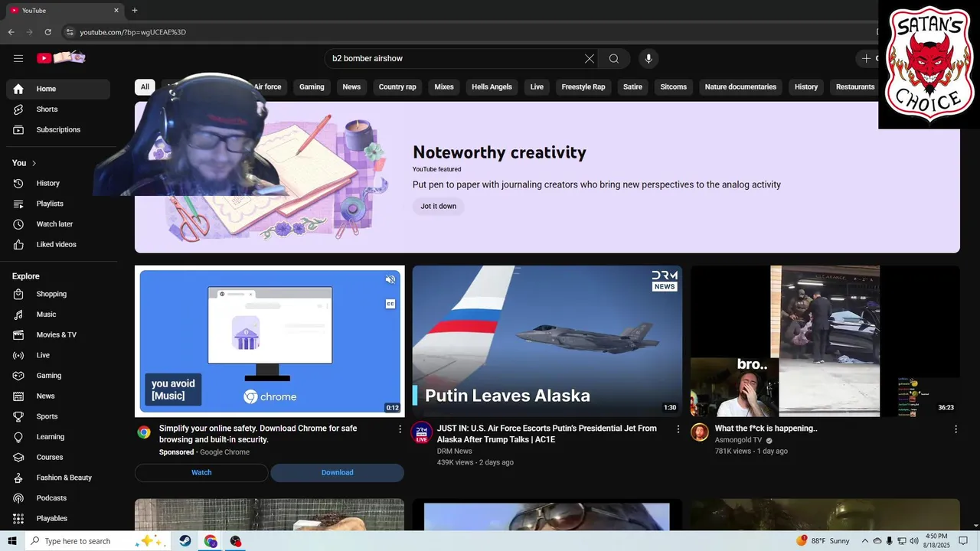980x551 pixels.
Task: Open Movies & TV in Explore
Action: pos(58,334)
